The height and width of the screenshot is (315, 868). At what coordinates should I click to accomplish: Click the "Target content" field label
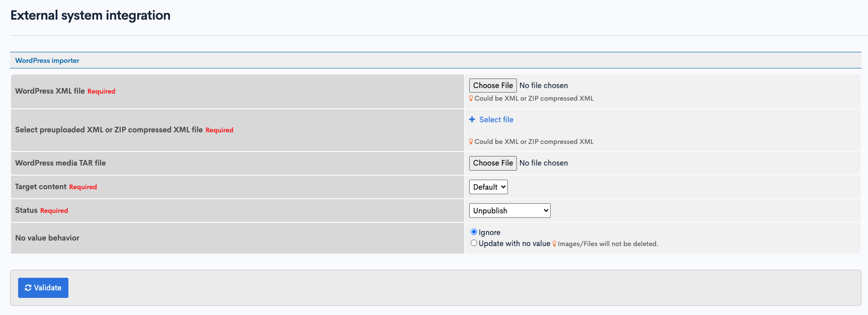[41, 187]
